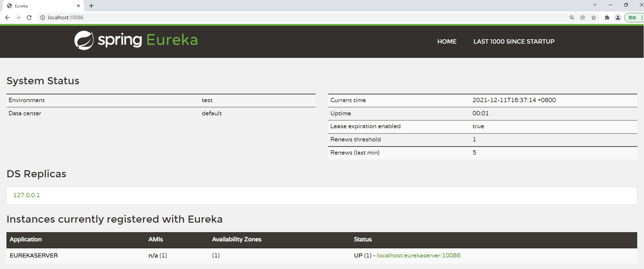
Task: Select the System Status heading
Action: [43, 81]
